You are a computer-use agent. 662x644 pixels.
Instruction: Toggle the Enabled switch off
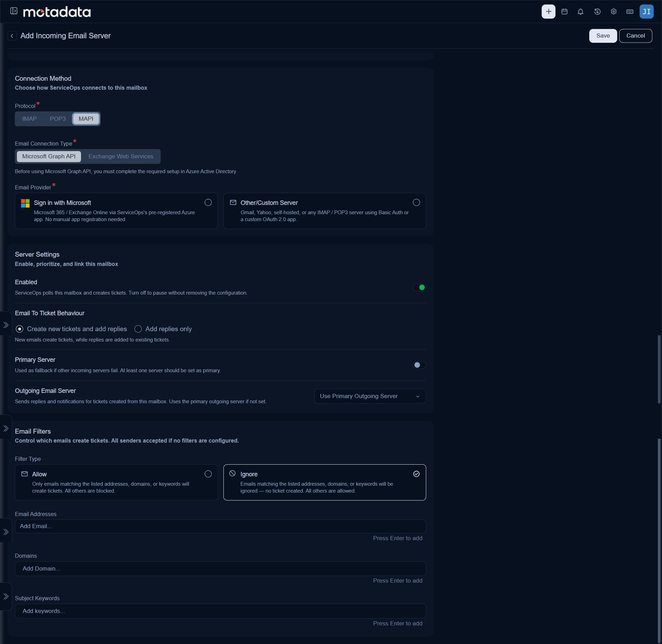(419, 287)
